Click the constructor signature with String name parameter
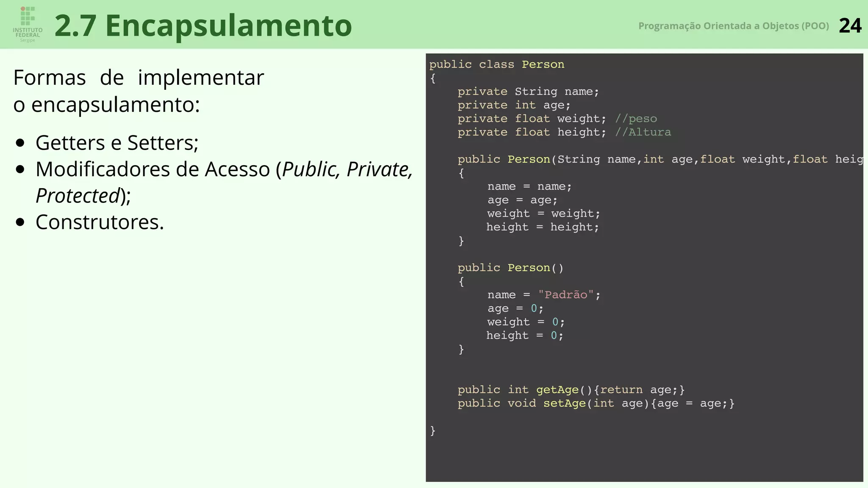868x488 pixels. coord(660,159)
